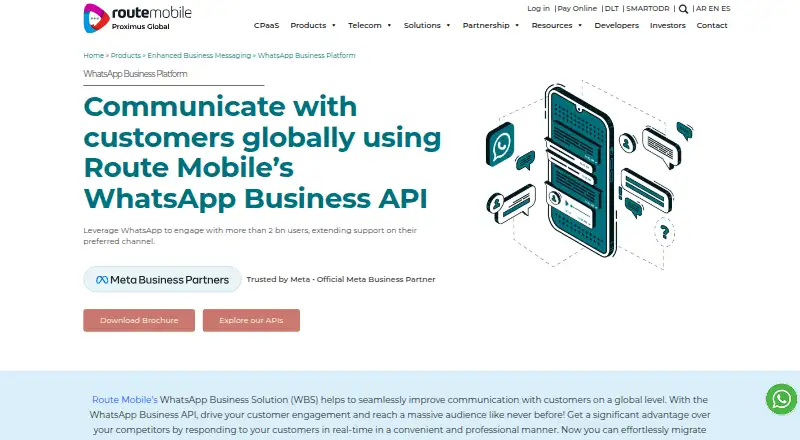800x440 pixels.
Task: Open the CPaaS menu item
Action: [266, 25]
